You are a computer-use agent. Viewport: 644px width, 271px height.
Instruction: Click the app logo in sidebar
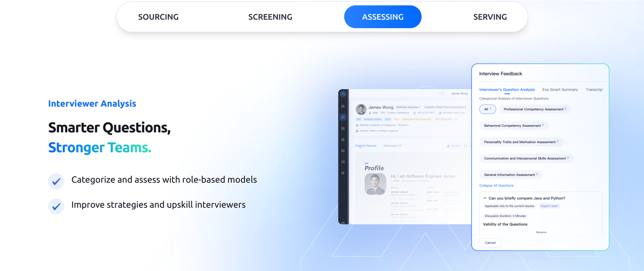343,94
